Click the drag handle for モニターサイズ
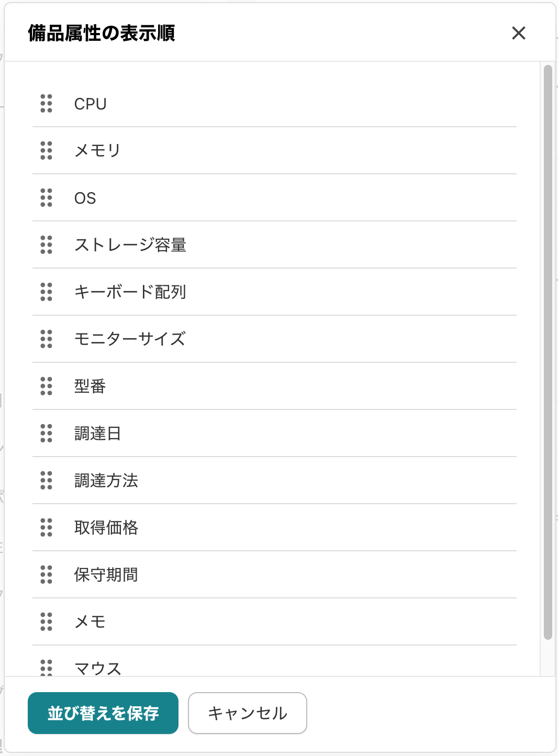 (x=47, y=339)
